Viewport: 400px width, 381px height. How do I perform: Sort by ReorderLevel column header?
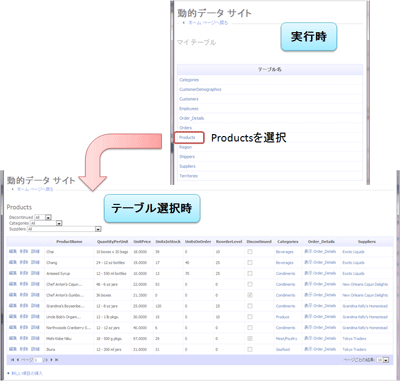(229, 242)
